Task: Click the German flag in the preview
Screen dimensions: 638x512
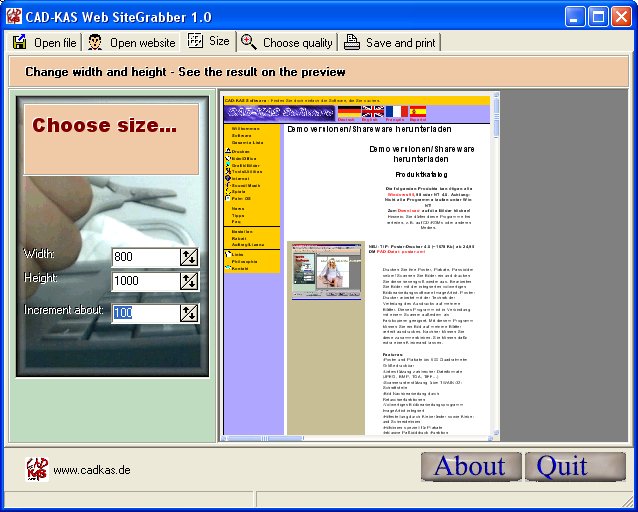Action: point(349,112)
